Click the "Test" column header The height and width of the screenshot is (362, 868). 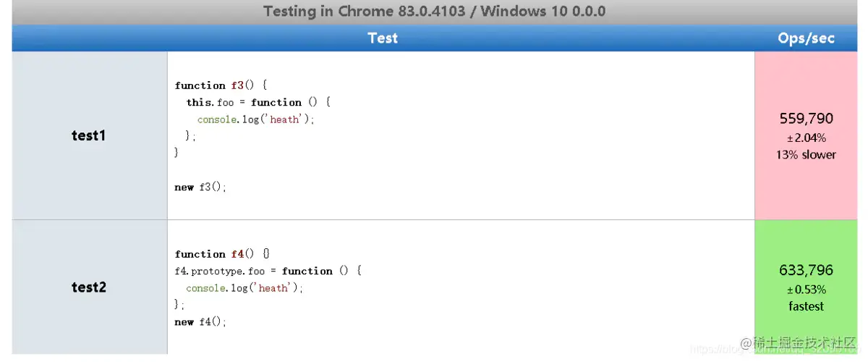(x=383, y=38)
